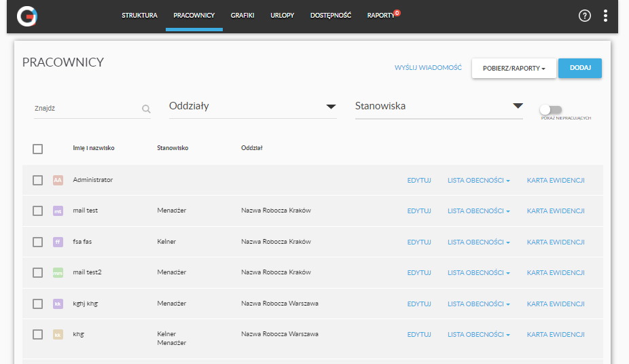Open Lista obecności dropdown for mail test
The width and height of the screenshot is (629, 364).
coord(479,211)
